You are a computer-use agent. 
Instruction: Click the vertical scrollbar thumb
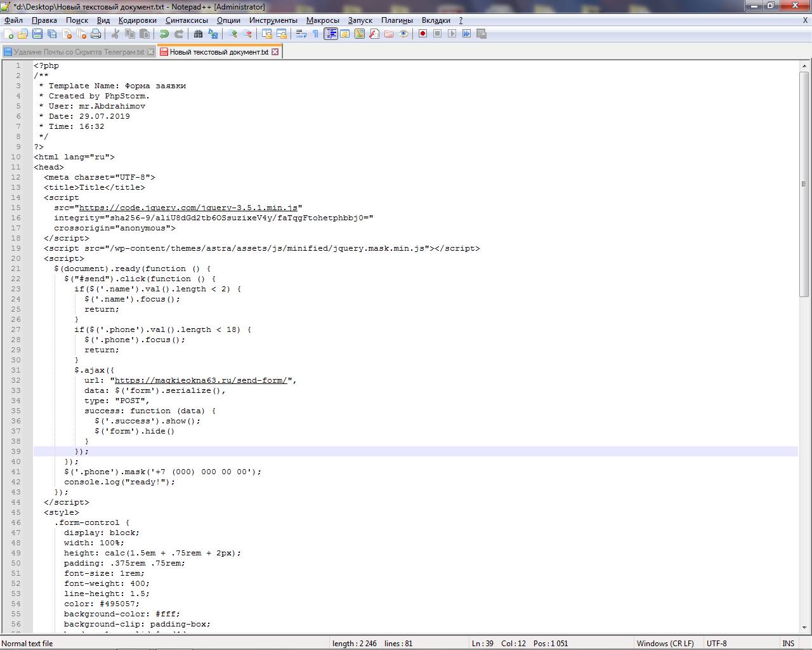pos(804,183)
